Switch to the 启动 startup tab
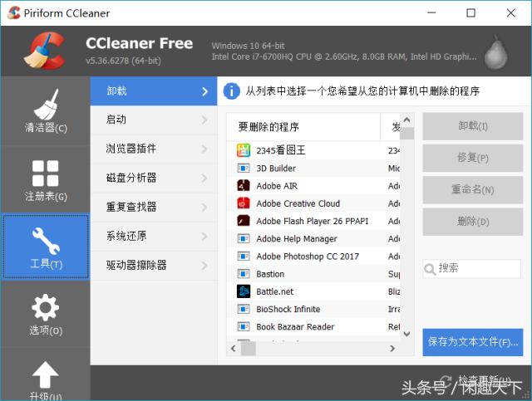The width and height of the screenshot is (532, 401). (x=153, y=120)
